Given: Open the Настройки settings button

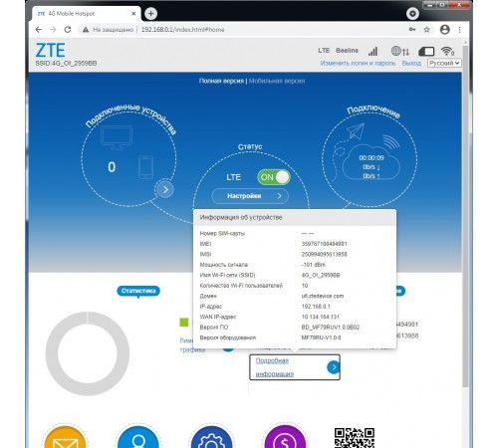Looking at the screenshot, I should pyautogui.click(x=250, y=196).
